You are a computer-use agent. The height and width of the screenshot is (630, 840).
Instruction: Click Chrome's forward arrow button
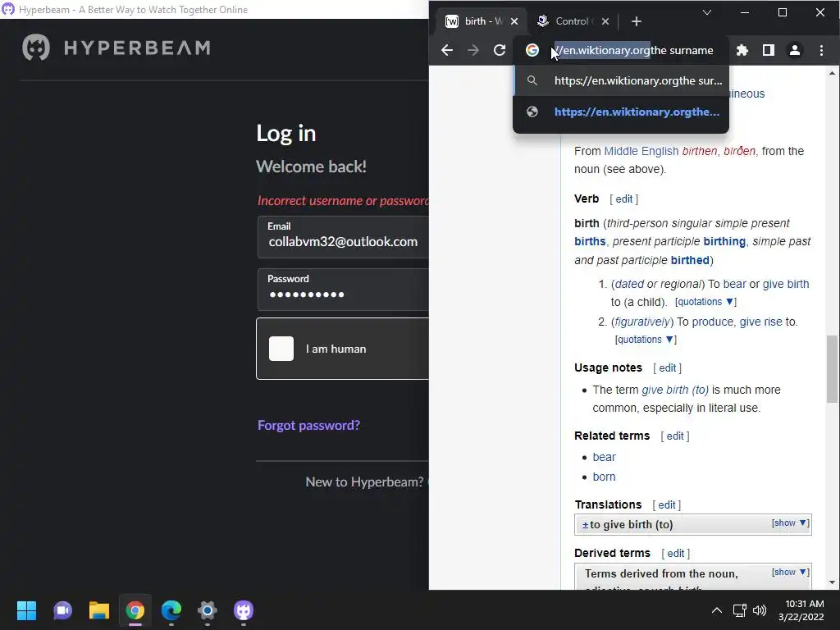(473, 50)
